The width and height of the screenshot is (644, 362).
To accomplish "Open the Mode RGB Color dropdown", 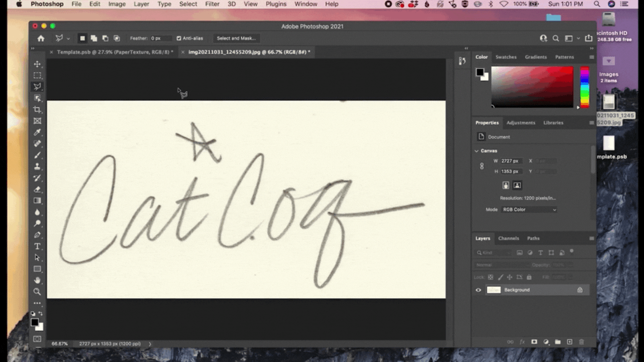I will 529,209.
